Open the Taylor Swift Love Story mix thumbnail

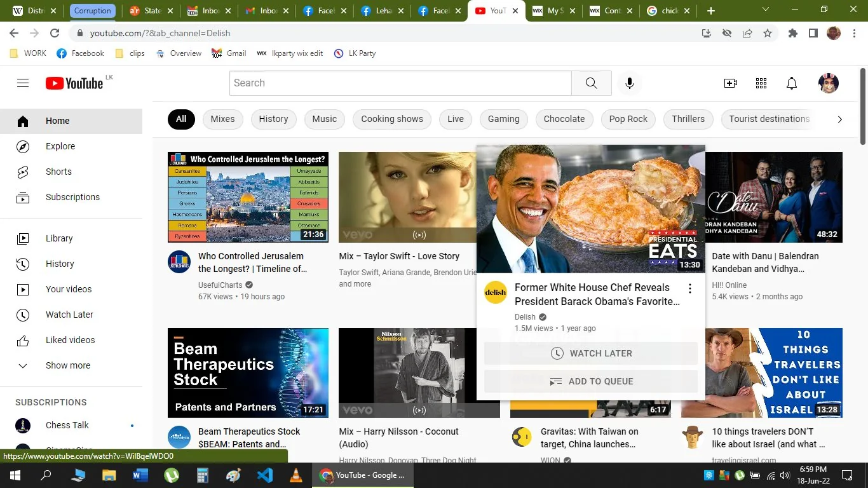[x=407, y=197]
